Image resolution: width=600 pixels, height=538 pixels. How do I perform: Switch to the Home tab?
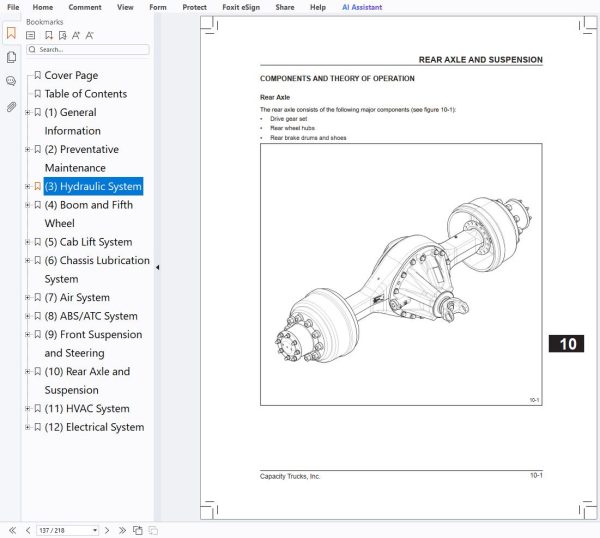[43, 7]
